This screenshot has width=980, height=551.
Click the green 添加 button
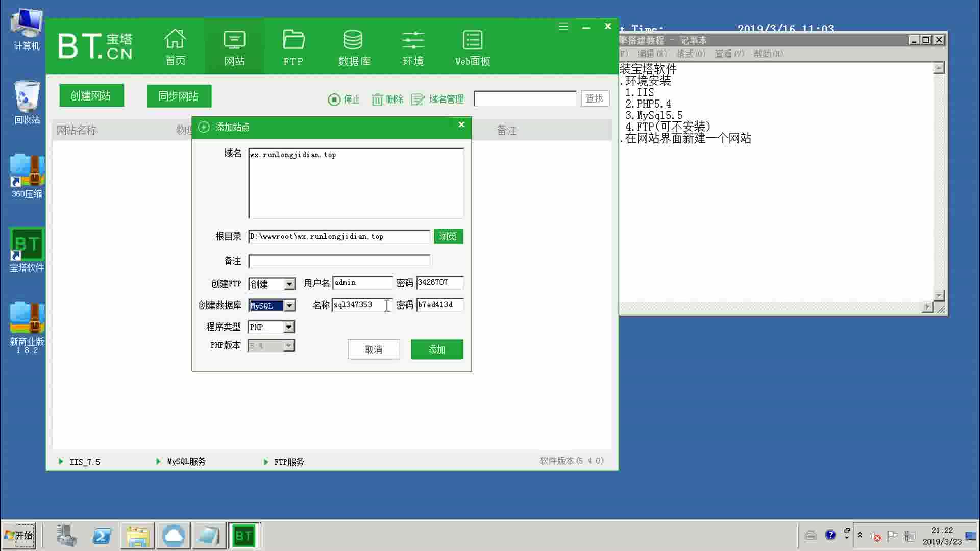coord(437,349)
